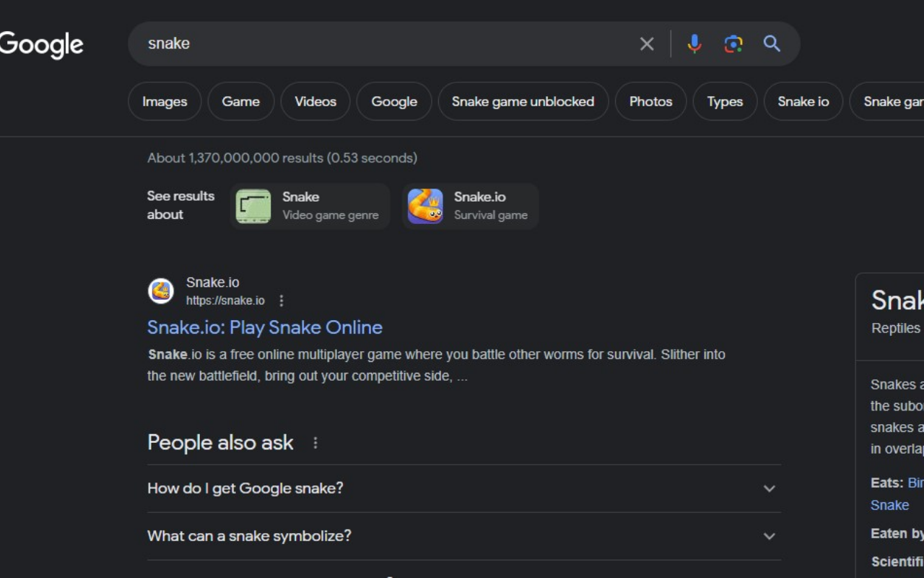
Task: Switch to the Videos search filter
Action: (x=315, y=101)
